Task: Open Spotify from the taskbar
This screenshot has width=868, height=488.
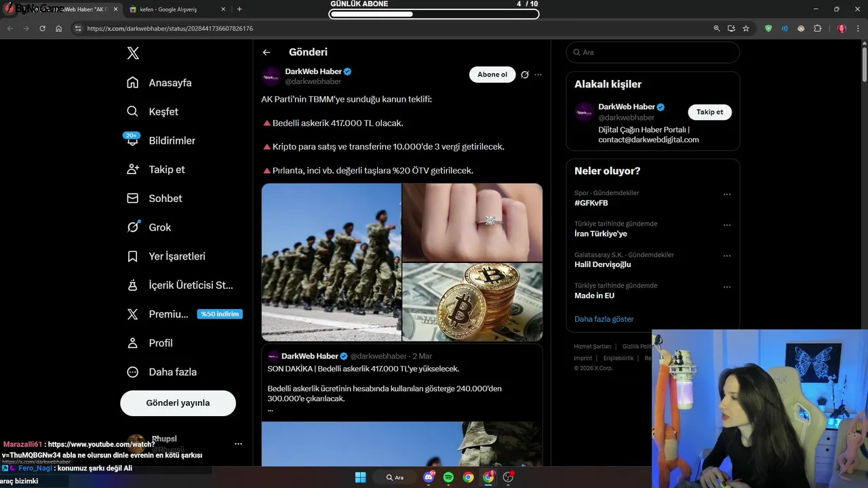Action: [x=448, y=477]
